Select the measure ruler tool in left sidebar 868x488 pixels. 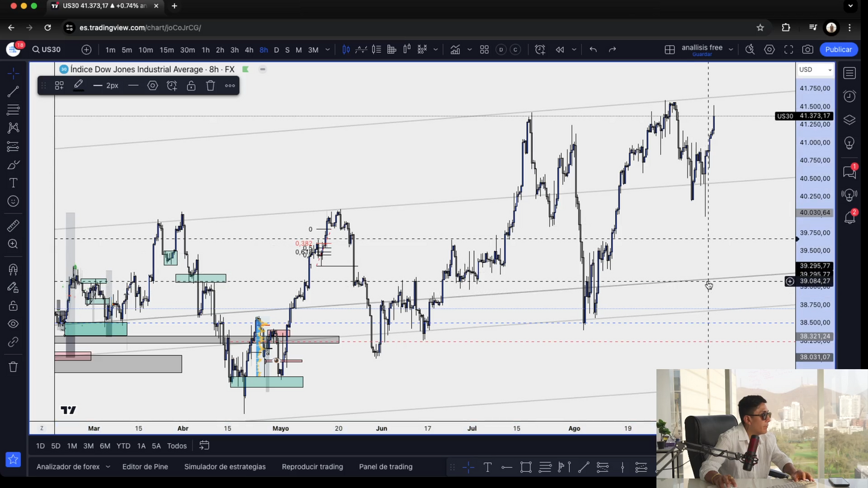point(13,226)
